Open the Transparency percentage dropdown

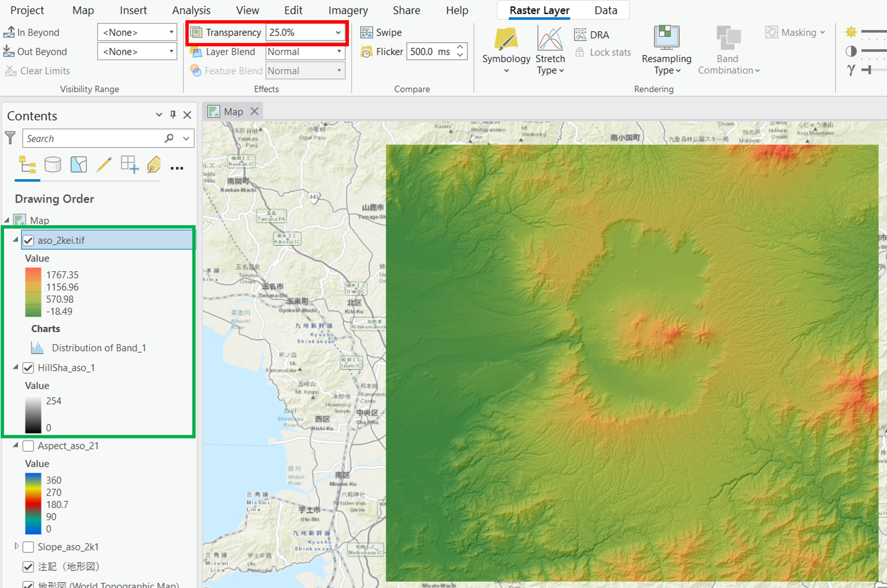click(338, 32)
